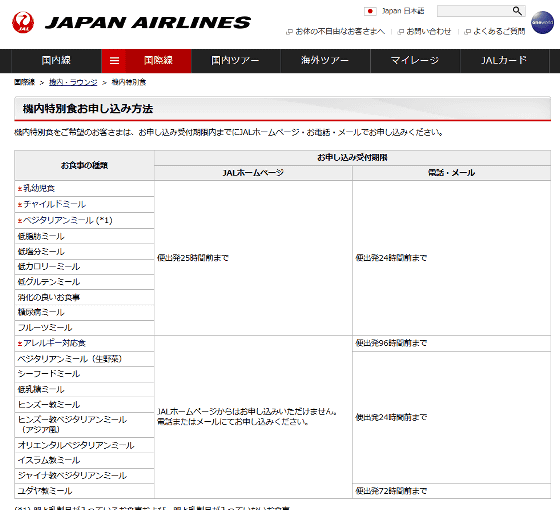Click the 機内・ラウンジ breadcrumb link

pos(73,82)
